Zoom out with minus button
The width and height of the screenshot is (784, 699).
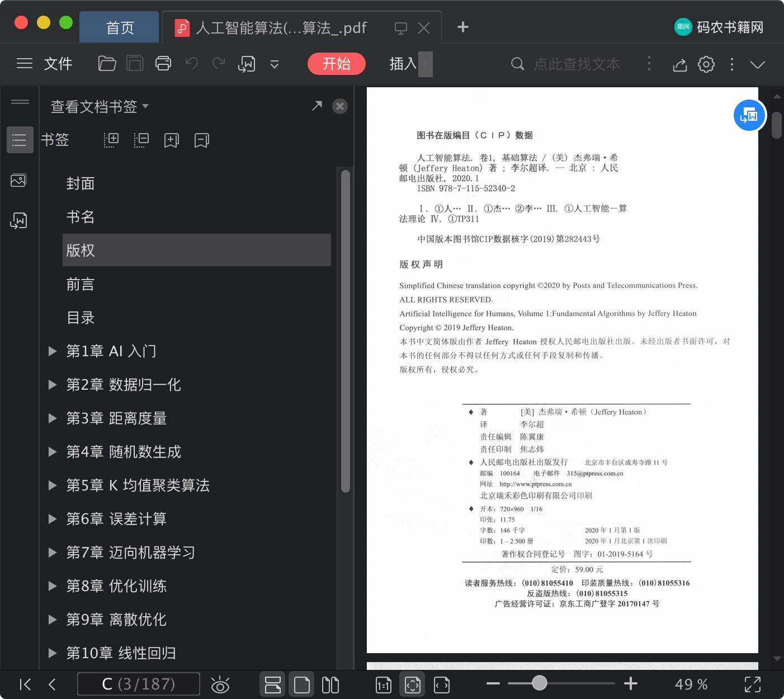[x=493, y=683]
